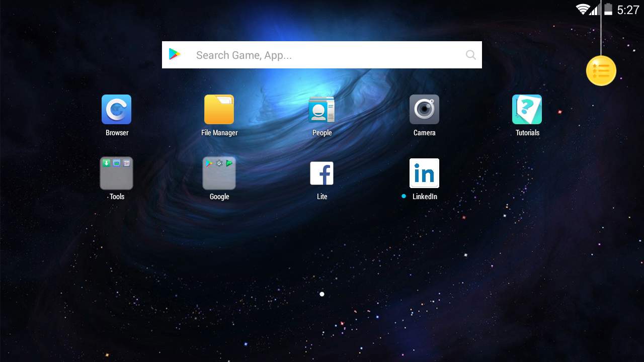Launch Facebook Lite app
The height and width of the screenshot is (362, 644).
[322, 173]
